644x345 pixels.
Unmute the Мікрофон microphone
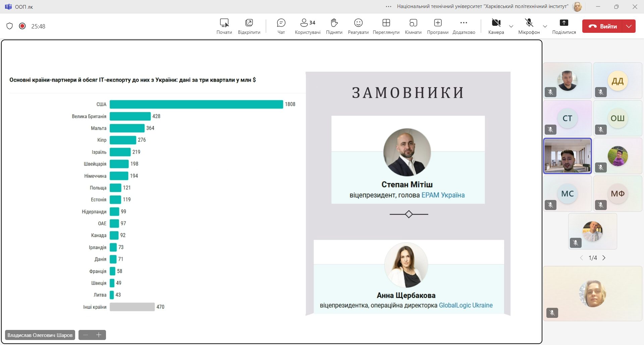point(529,26)
